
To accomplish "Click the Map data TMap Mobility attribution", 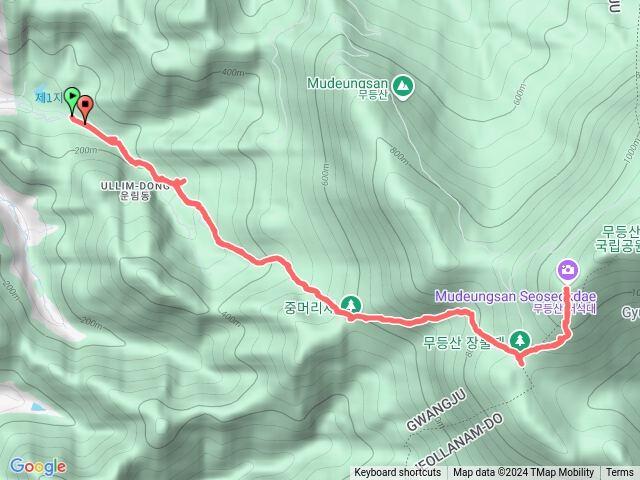I will [x=523, y=473].
